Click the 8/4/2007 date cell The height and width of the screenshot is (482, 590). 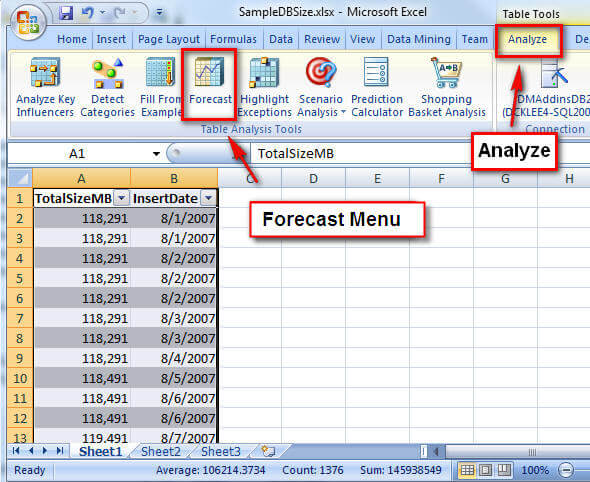pos(174,358)
